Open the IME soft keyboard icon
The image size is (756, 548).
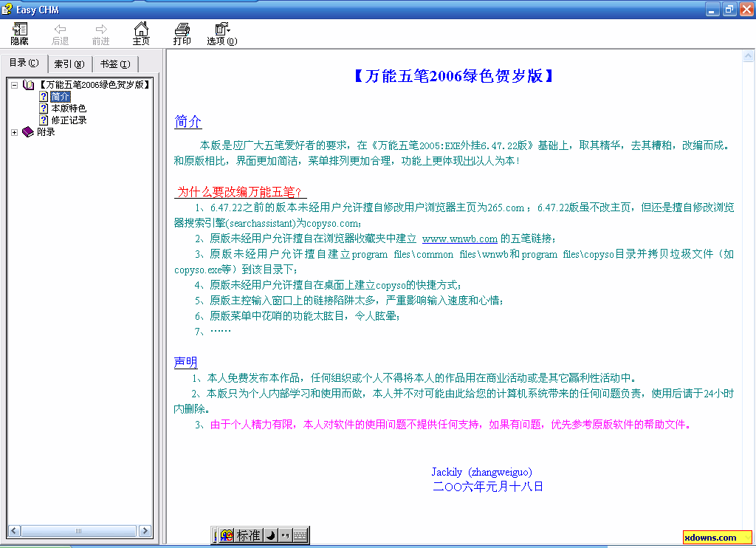point(300,535)
